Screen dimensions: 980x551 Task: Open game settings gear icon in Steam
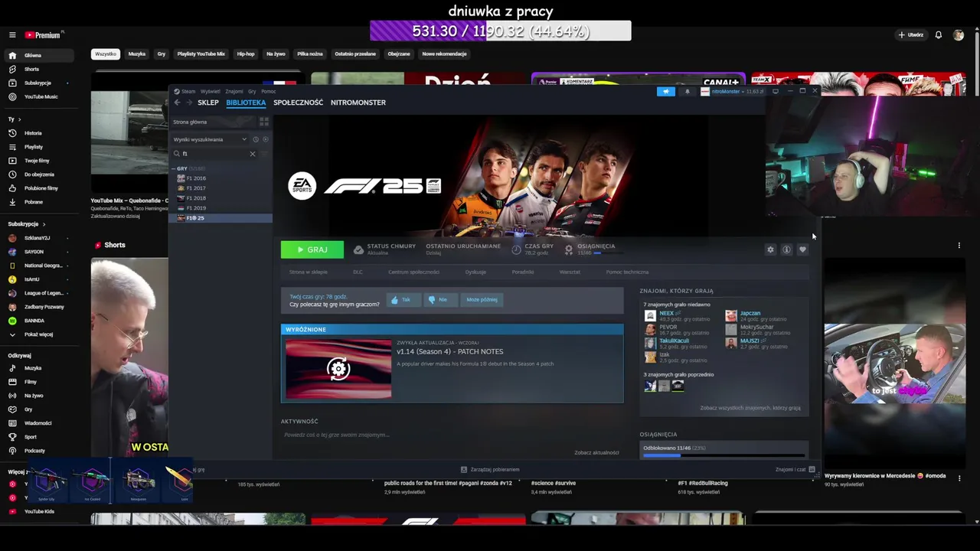point(770,249)
